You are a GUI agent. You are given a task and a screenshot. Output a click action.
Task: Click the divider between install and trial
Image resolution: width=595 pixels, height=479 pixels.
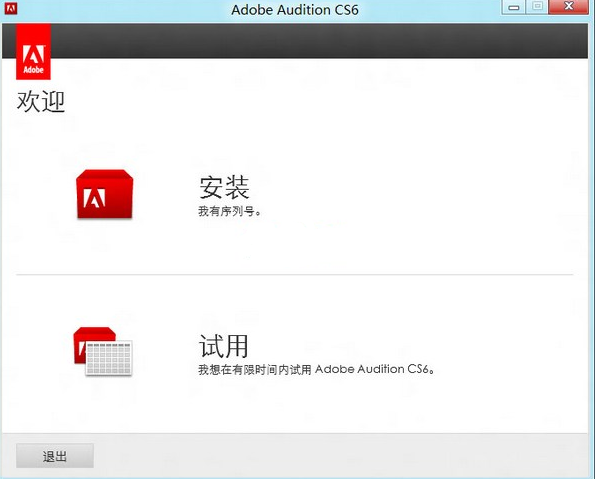[294, 274]
